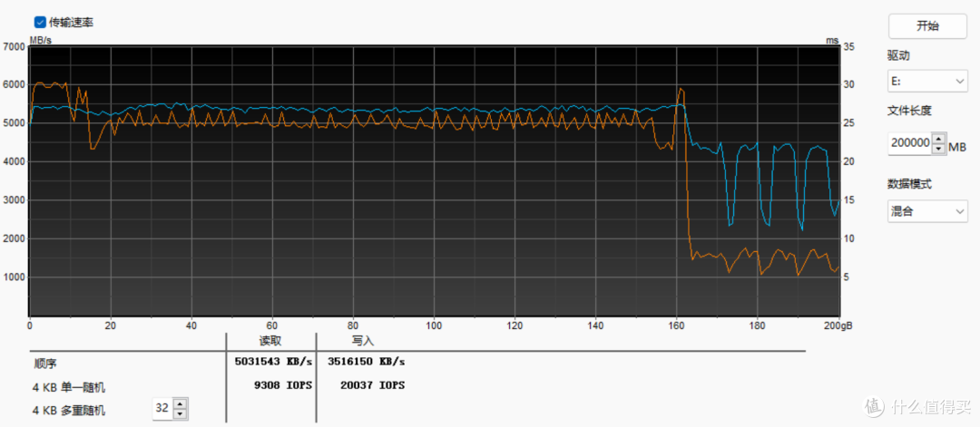Image resolution: width=980 pixels, height=427 pixels.
Task: Click the 数据模式 label
Action: point(909,184)
